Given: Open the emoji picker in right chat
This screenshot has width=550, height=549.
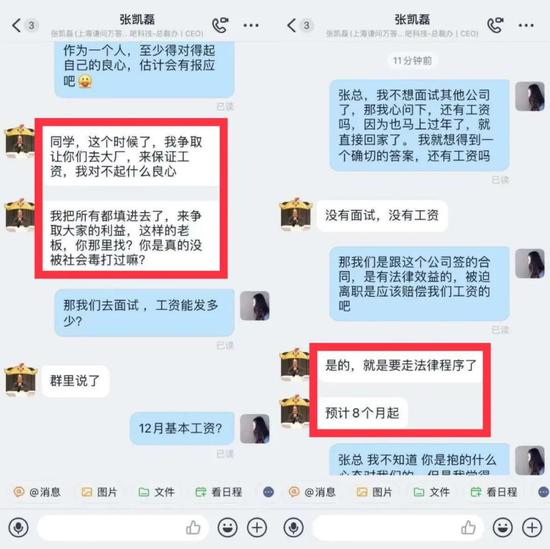Looking at the screenshot, I should point(502,527).
